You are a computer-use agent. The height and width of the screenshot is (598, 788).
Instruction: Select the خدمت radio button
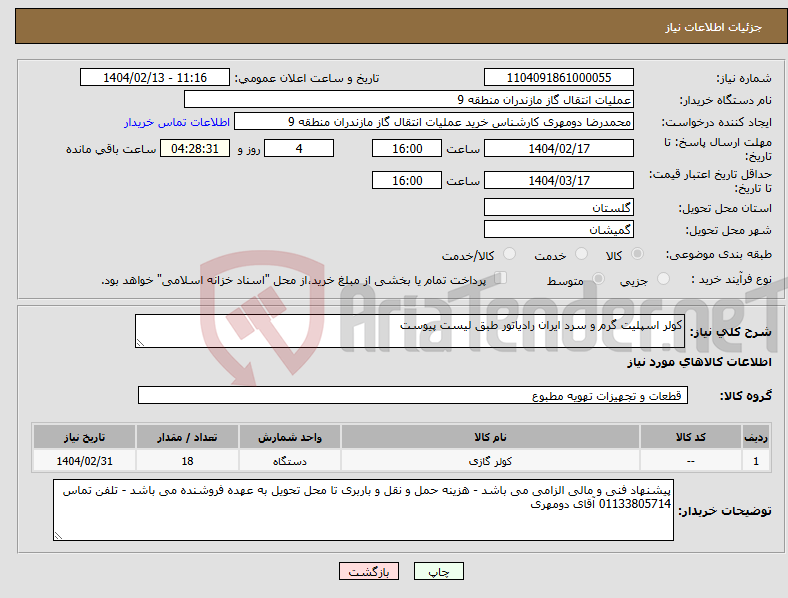point(581,254)
